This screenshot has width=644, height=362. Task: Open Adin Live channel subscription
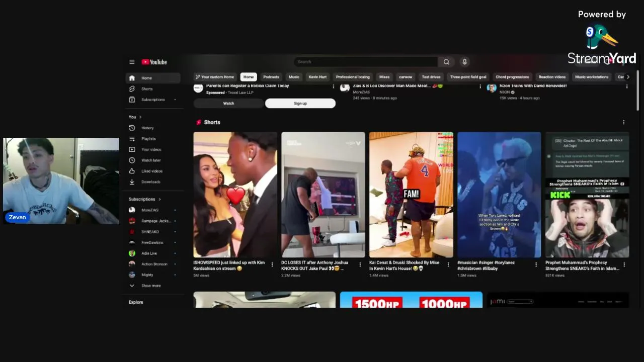pyautogui.click(x=153, y=253)
